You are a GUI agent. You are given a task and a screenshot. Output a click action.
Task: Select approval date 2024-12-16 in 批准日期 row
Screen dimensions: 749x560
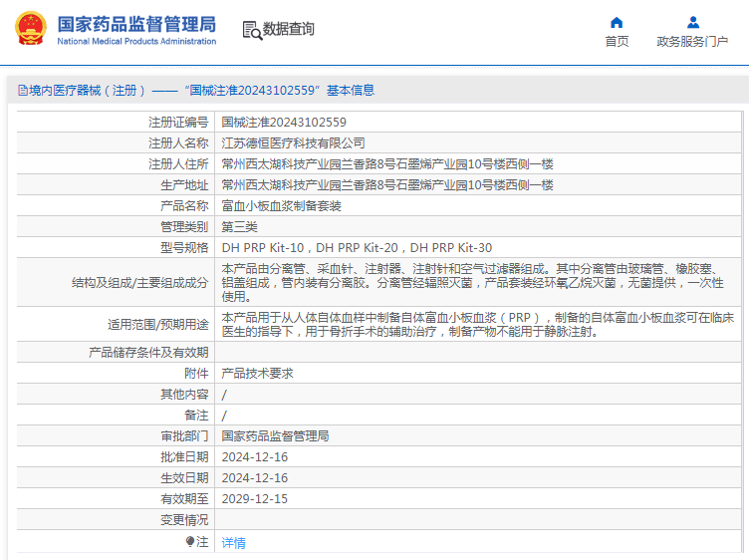255,457
